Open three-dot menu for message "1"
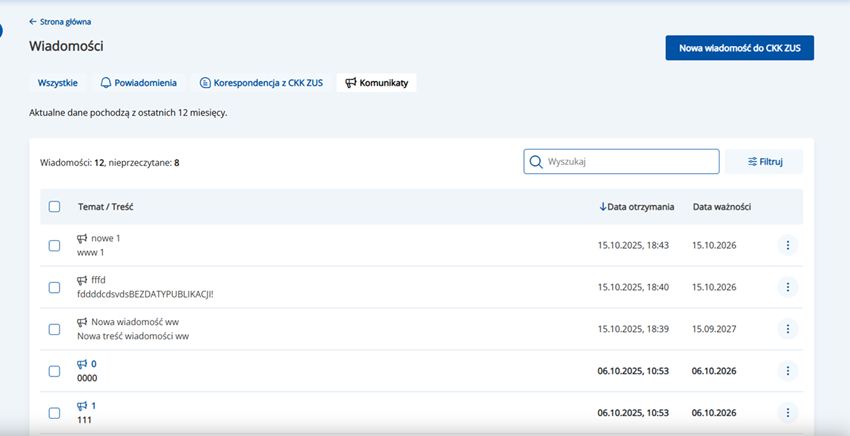Viewport: 850px width, 436px height. pyautogui.click(x=787, y=412)
